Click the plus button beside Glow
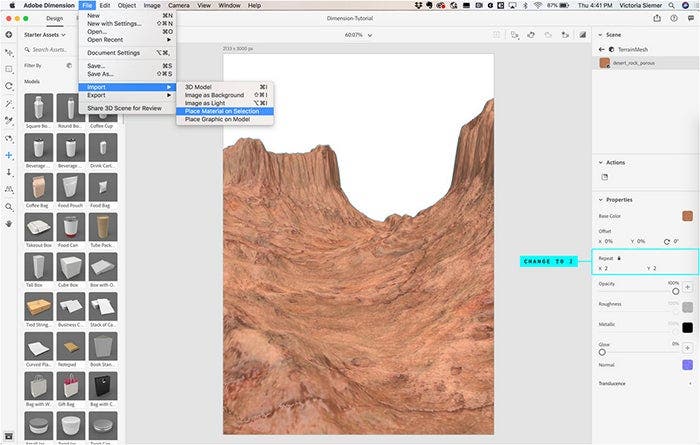 688,348
